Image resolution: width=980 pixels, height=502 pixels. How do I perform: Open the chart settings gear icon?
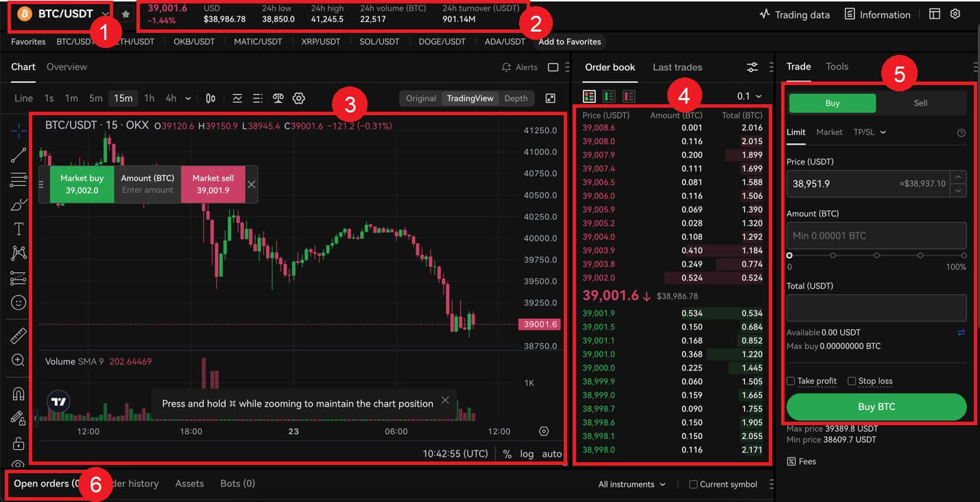click(x=298, y=98)
